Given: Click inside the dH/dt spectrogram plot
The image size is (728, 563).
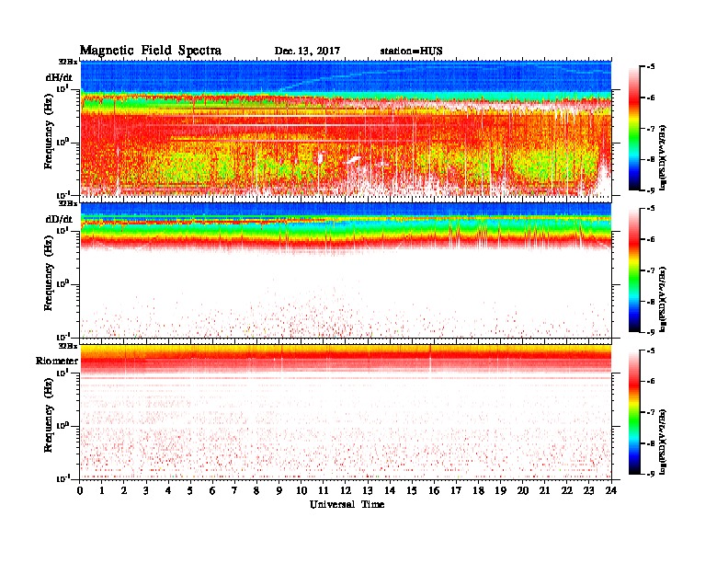Looking at the screenshot, I should tap(346, 128).
